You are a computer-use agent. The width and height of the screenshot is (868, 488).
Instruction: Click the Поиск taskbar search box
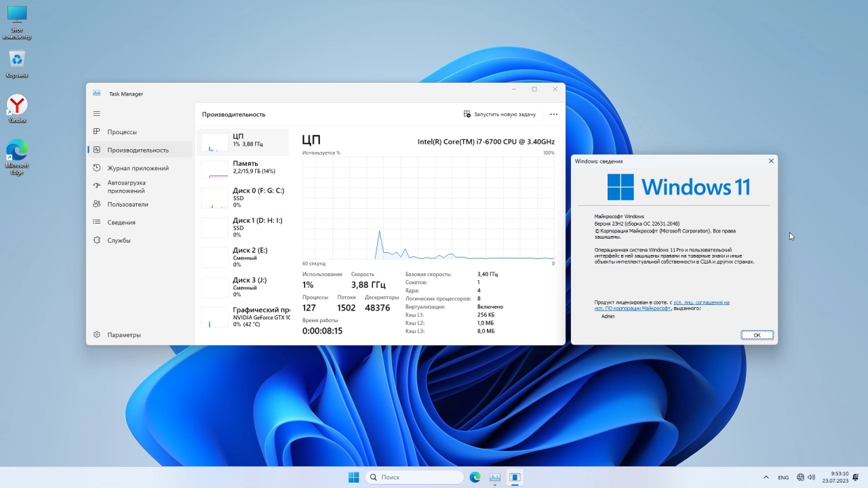click(414, 477)
